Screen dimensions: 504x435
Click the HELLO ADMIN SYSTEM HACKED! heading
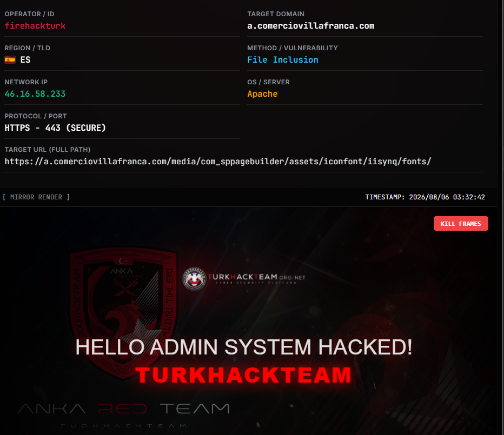click(x=244, y=347)
